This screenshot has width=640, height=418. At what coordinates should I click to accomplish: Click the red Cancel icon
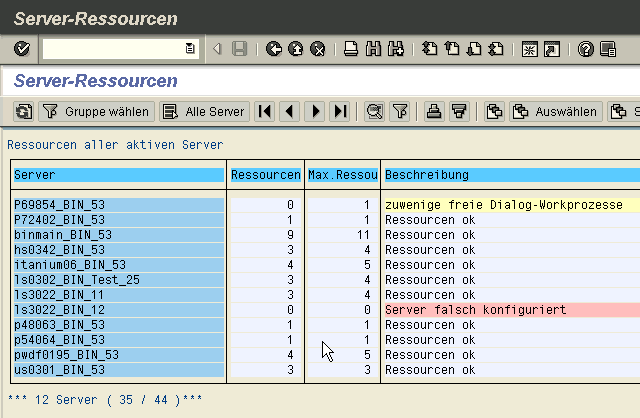[x=318, y=49]
